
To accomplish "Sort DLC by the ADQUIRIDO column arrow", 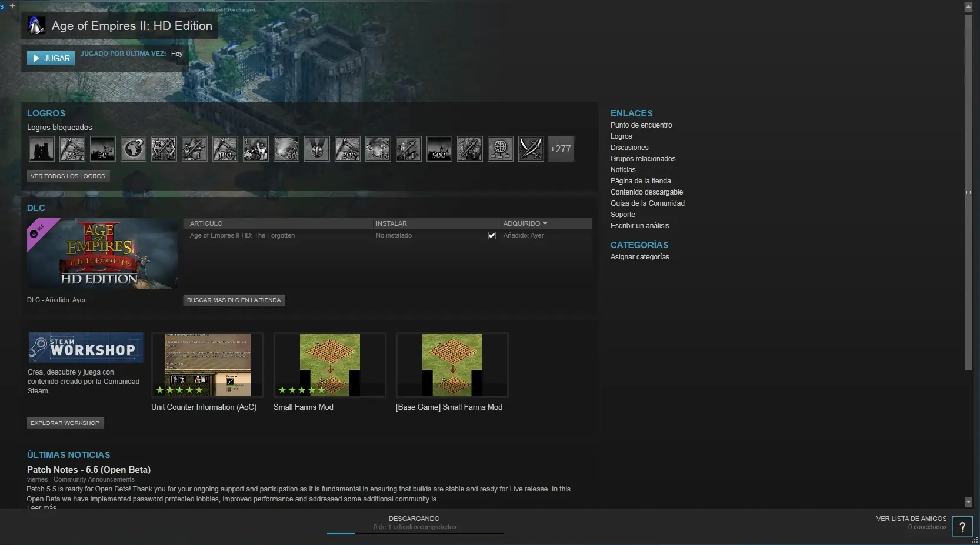I will click(545, 223).
